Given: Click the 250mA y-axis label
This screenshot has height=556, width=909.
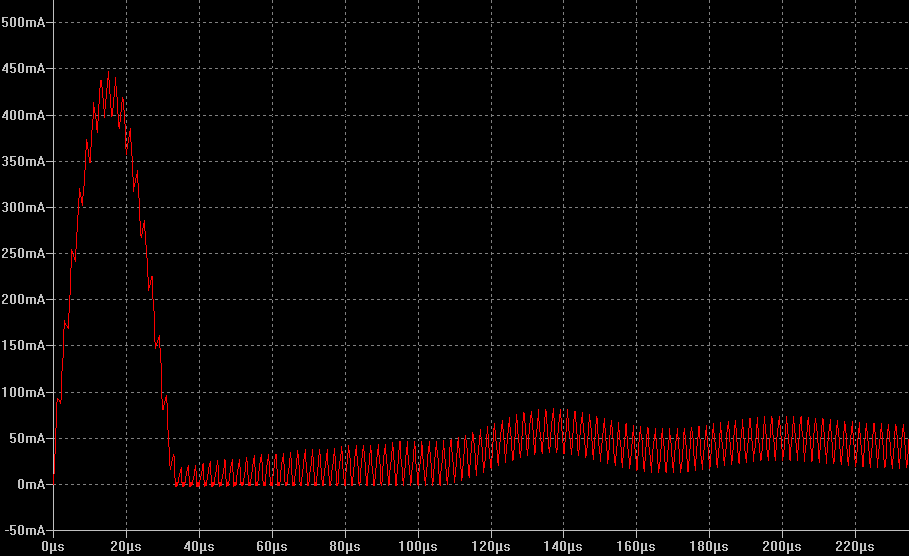Looking at the screenshot, I should tap(23, 253).
